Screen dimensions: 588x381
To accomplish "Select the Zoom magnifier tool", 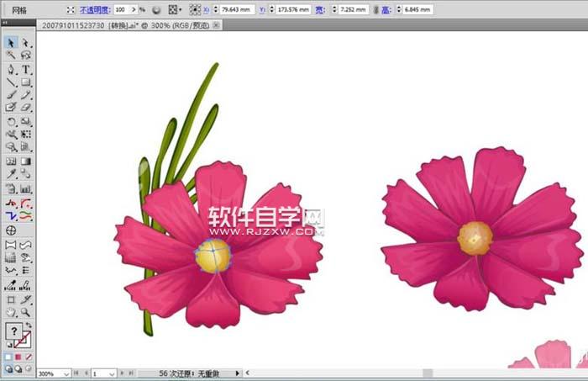I will click(25, 312).
